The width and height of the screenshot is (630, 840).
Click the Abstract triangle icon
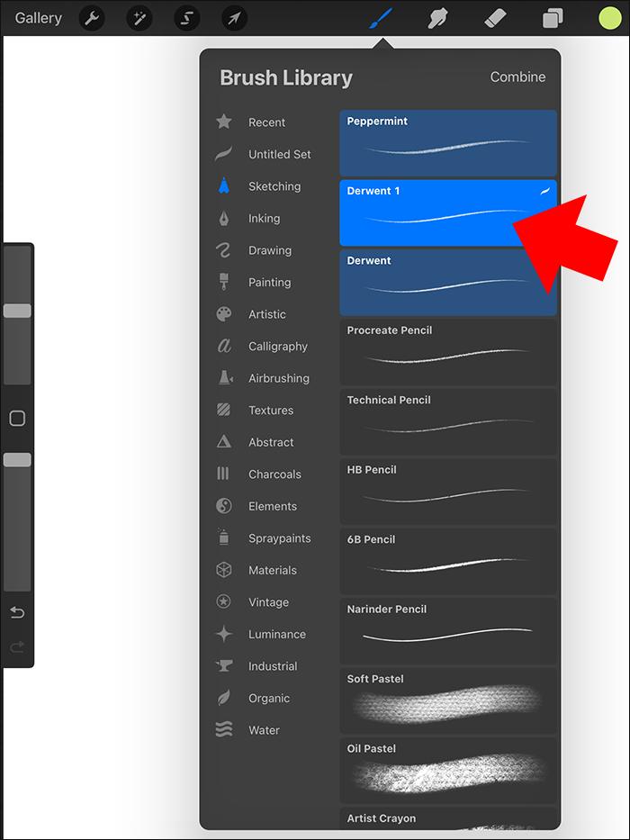pyautogui.click(x=224, y=442)
